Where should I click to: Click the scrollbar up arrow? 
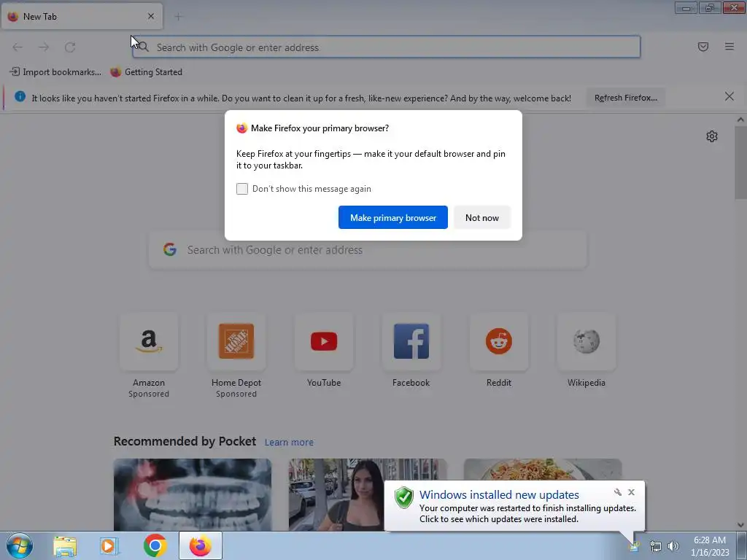tap(740, 120)
